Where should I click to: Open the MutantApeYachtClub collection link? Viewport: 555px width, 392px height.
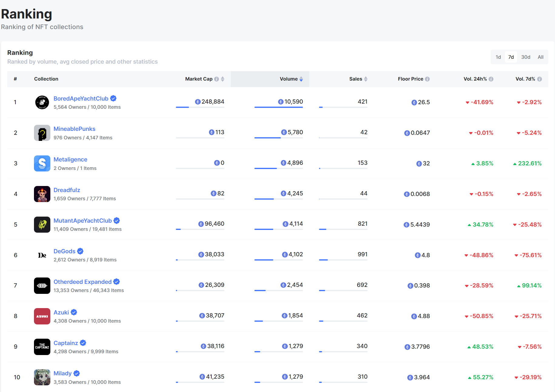click(82, 221)
